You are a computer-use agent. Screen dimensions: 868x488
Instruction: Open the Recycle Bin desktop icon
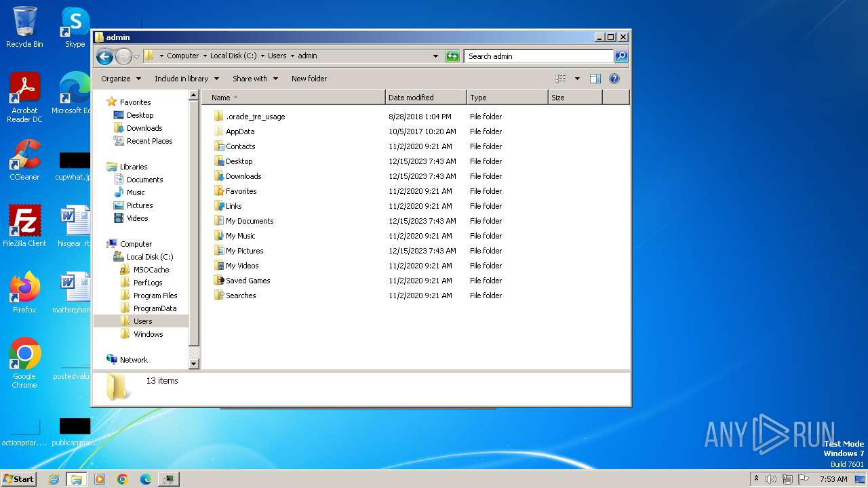click(x=24, y=27)
